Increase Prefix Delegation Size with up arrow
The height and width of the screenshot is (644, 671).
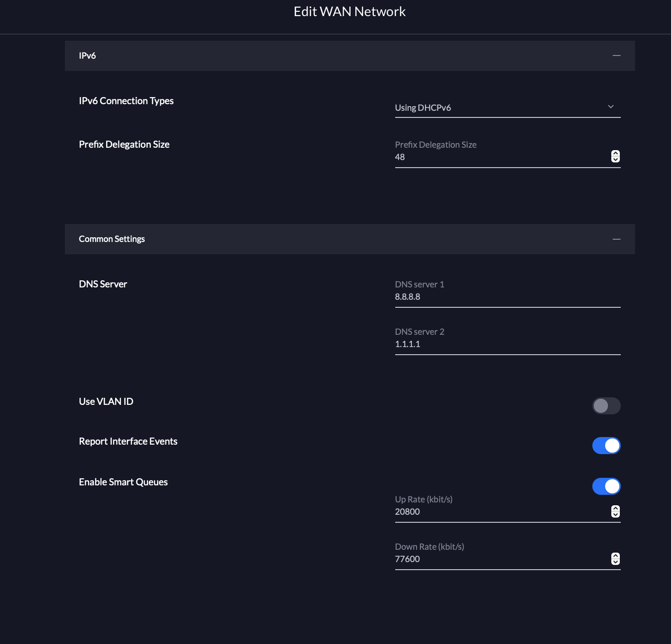(x=616, y=153)
